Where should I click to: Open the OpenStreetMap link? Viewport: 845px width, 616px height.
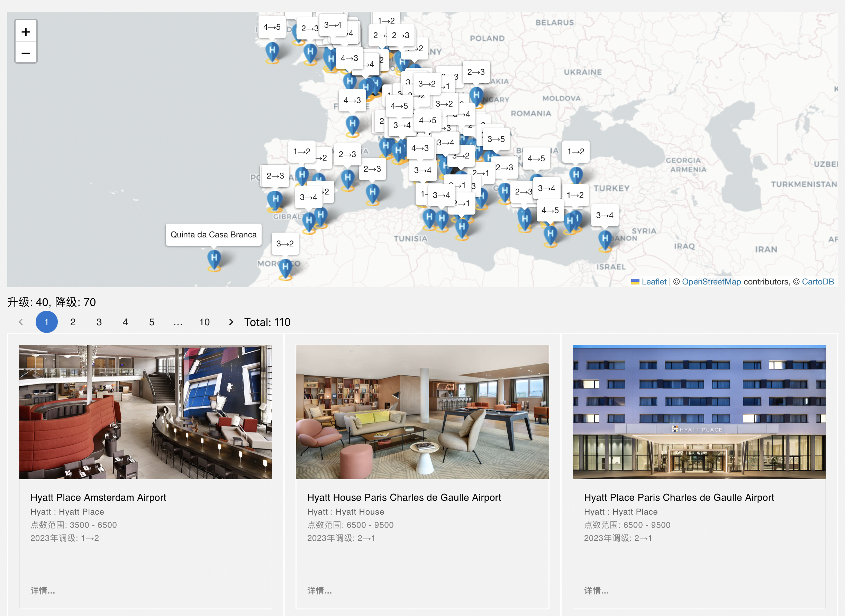tap(711, 281)
